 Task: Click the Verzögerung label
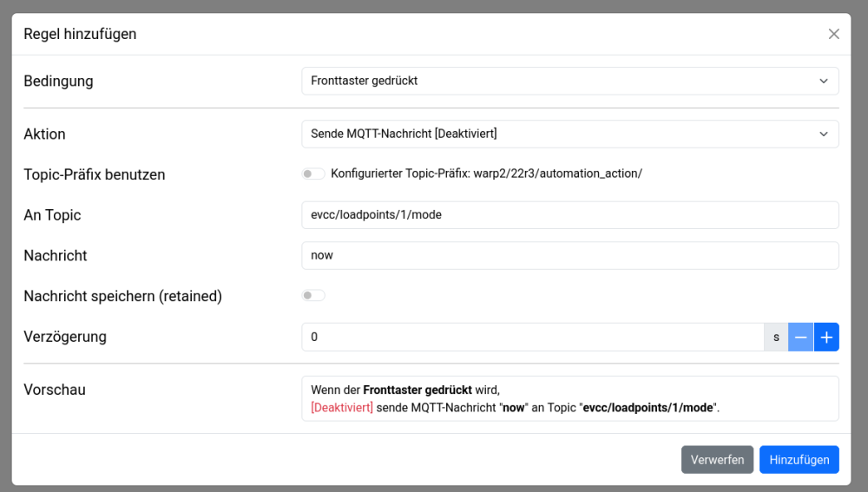pyautogui.click(x=65, y=337)
